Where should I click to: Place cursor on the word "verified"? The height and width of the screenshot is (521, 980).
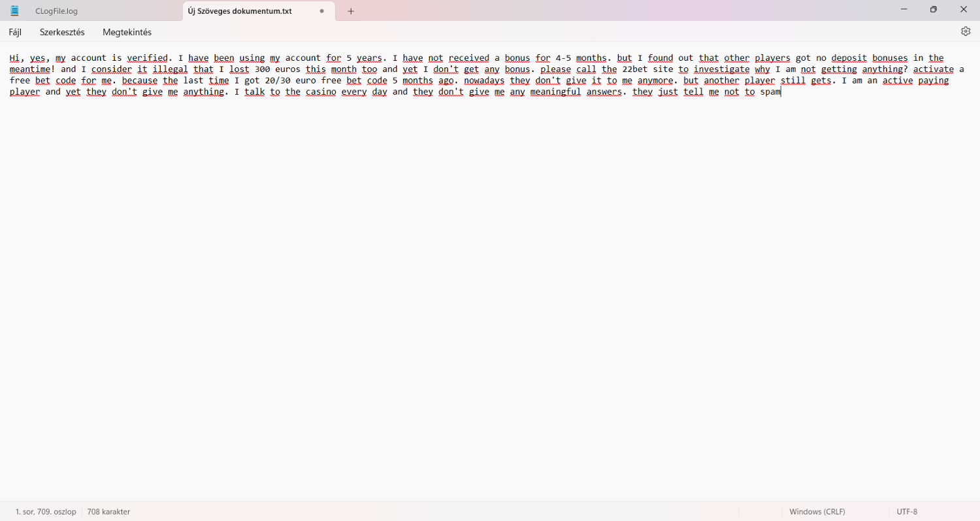(x=147, y=58)
